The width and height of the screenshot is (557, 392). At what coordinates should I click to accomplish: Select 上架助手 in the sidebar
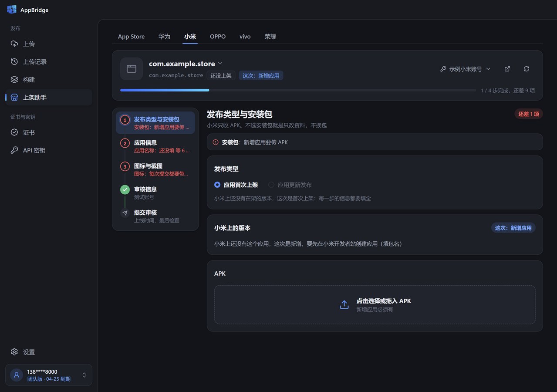pos(49,98)
